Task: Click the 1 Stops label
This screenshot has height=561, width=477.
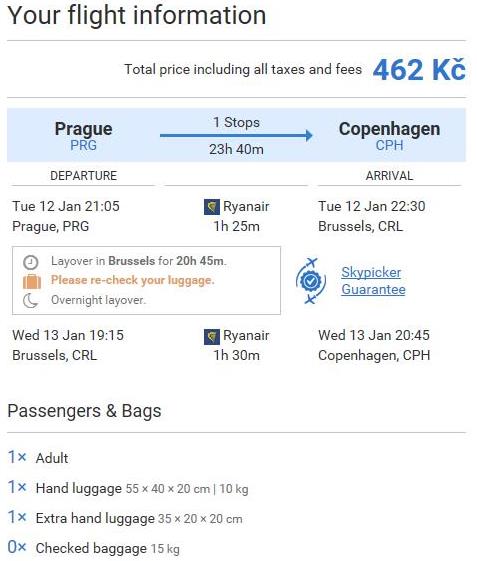Action: tap(236, 122)
